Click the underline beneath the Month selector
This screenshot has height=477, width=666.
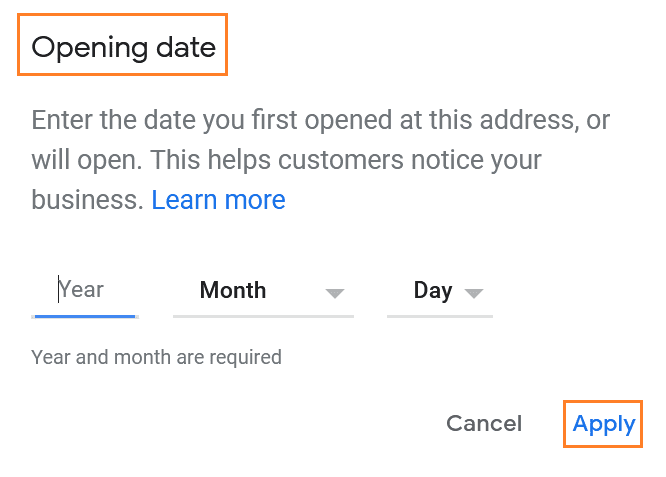pos(263,317)
